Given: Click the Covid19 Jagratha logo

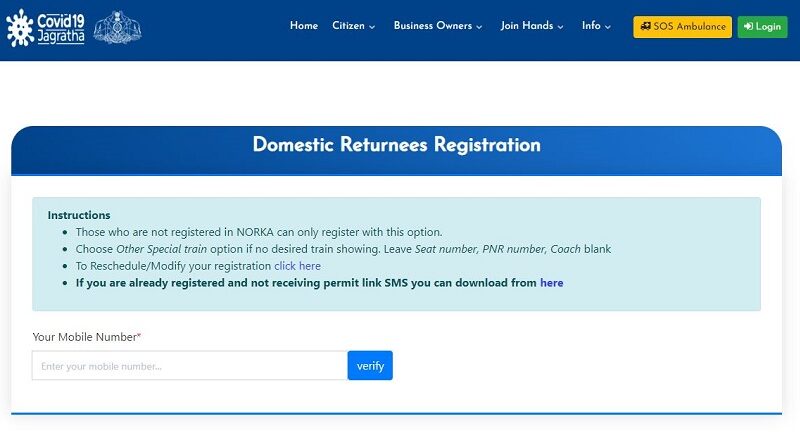Looking at the screenshot, I should pyautogui.click(x=45, y=28).
